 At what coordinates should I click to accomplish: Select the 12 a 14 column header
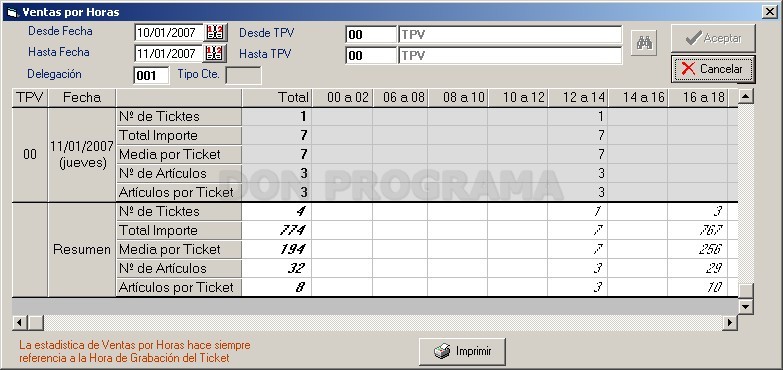(x=578, y=97)
